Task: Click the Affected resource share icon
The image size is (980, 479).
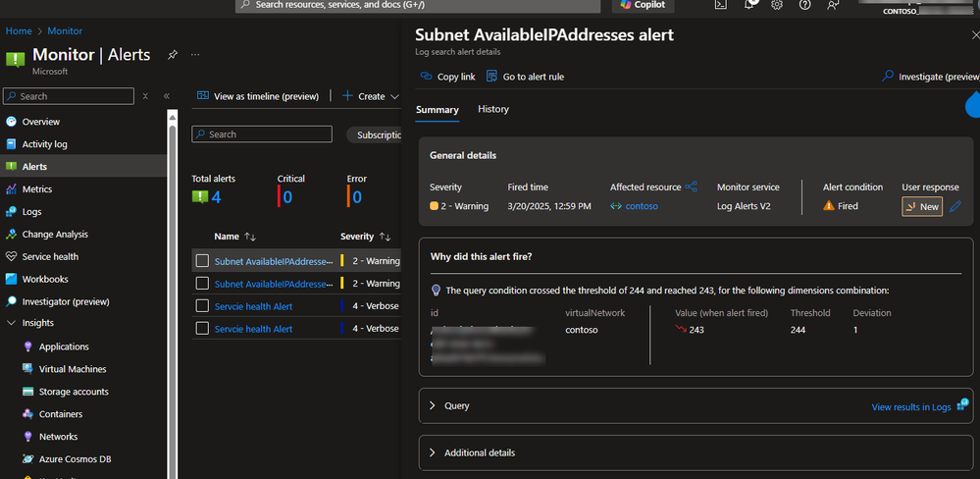Action: 691,186
